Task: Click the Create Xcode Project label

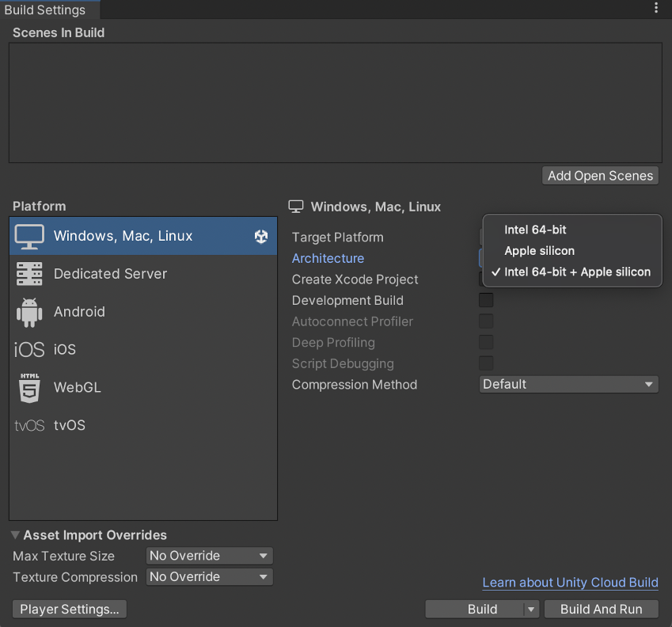Action: [x=355, y=279]
